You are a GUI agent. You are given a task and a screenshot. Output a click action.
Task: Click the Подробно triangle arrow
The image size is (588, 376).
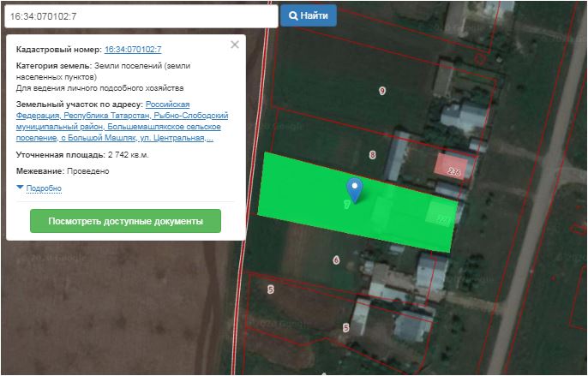click(x=21, y=188)
